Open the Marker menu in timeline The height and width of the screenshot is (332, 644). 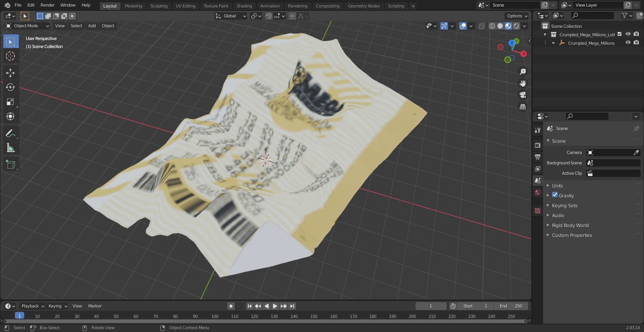pos(95,306)
